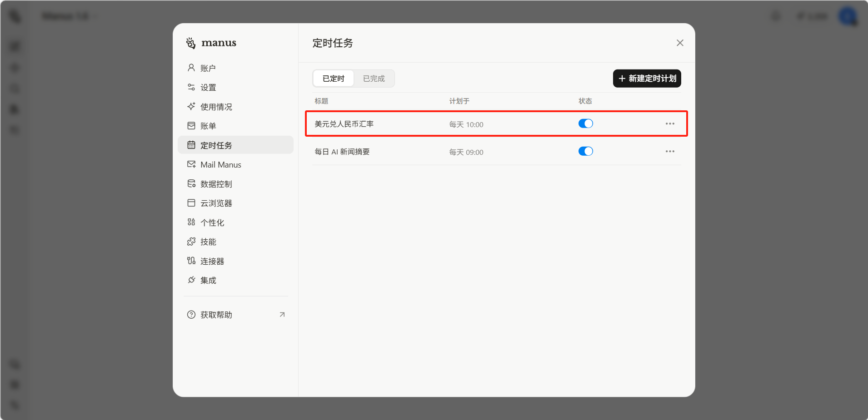Open three-dot menu for 每日 AI 新闻摘要
The image size is (868, 420).
pyautogui.click(x=670, y=151)
